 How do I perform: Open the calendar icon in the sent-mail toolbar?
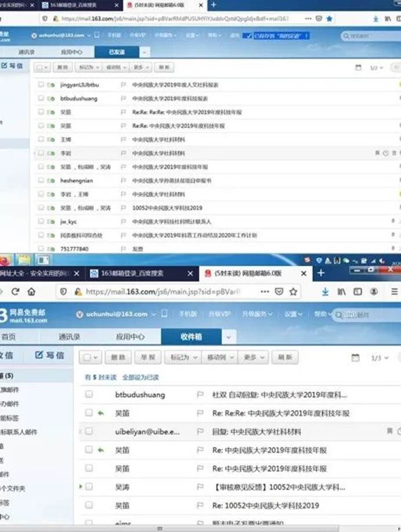[358, 68]
